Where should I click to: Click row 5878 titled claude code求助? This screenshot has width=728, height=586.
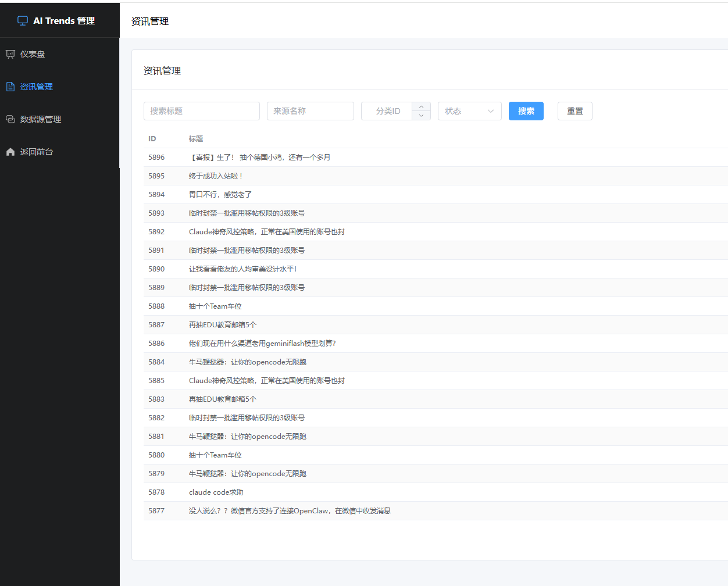click(x=436, y=492)
